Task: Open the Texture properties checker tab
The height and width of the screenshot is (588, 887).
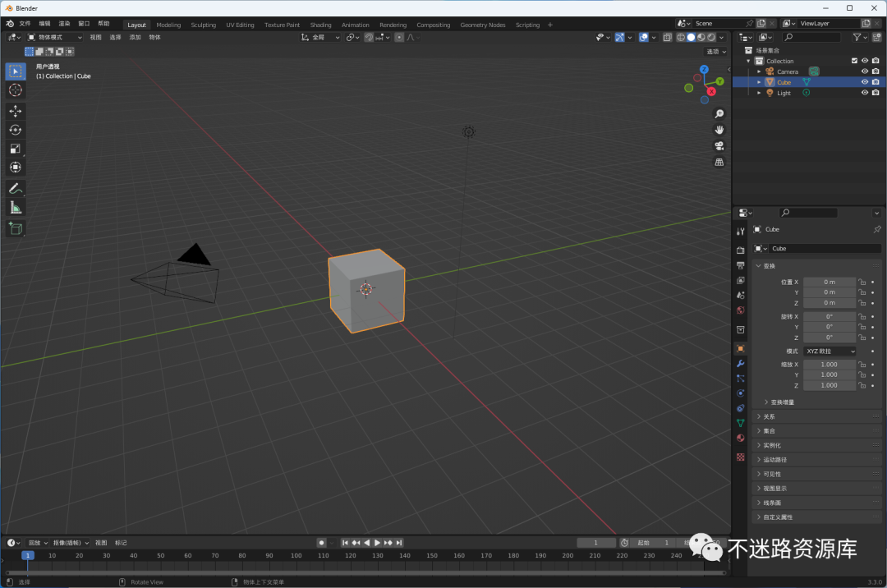Action: pos(741,457)
